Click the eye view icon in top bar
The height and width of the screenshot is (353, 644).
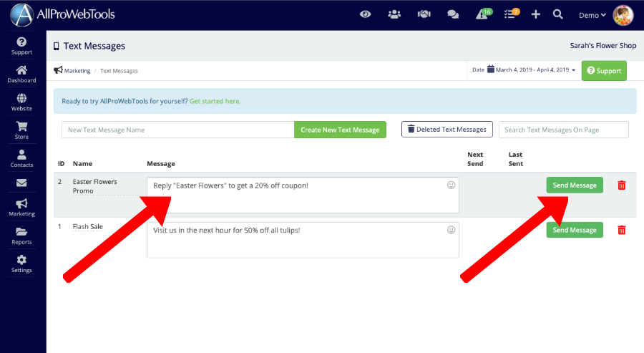pos(365,14)
